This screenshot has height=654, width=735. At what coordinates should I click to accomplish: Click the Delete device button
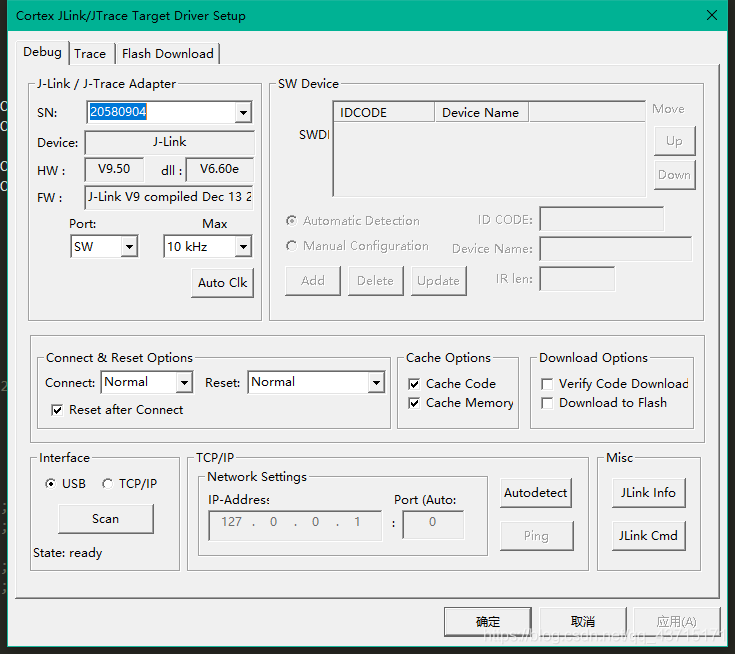[x=375, y=281]
